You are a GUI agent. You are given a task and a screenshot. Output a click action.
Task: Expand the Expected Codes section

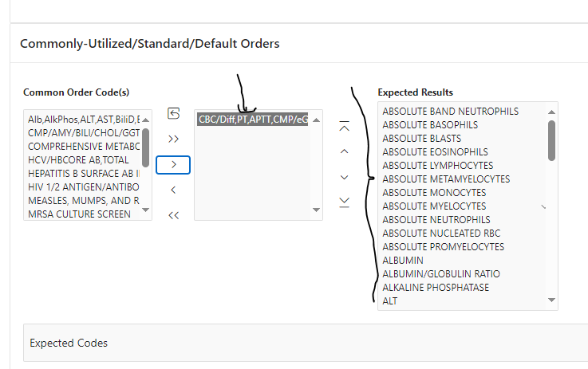[69, 343]
